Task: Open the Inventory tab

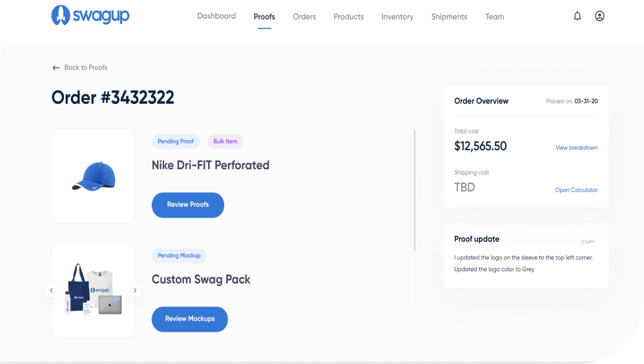Action: point(397,17)
